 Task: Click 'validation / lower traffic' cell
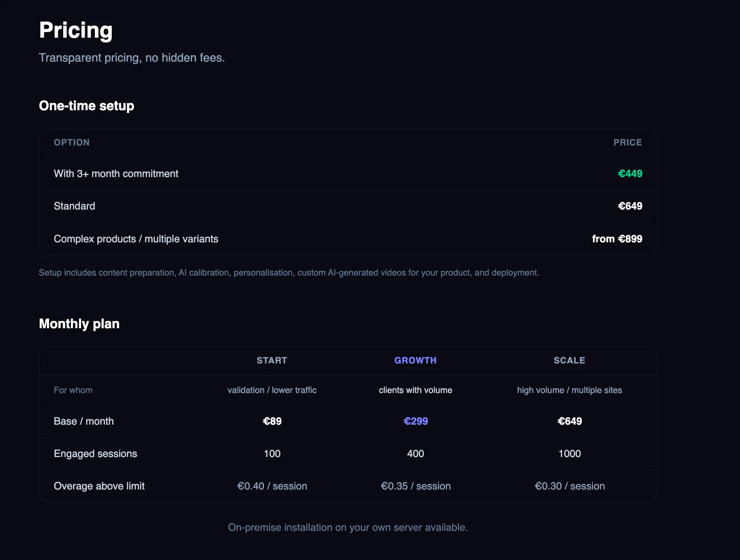[272, 390]
